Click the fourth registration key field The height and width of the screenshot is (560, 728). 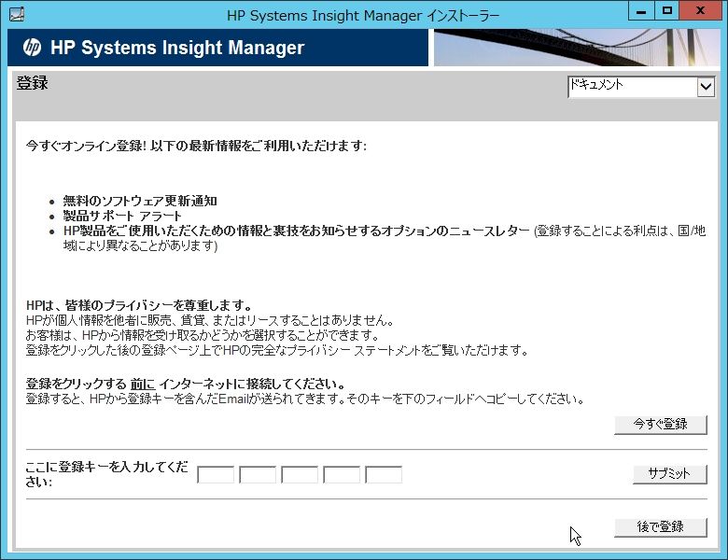(x=342, y=474)
